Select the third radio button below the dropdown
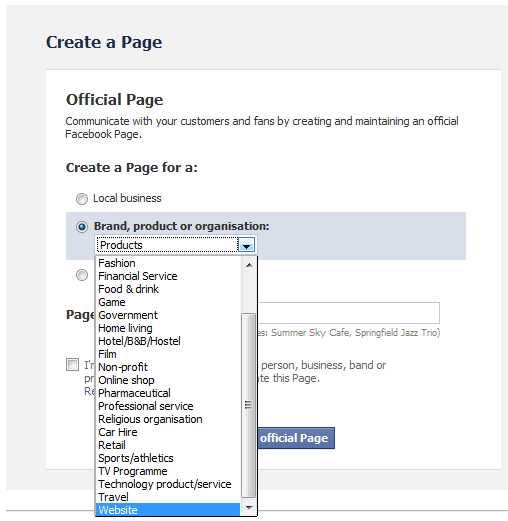 point(82,275)
